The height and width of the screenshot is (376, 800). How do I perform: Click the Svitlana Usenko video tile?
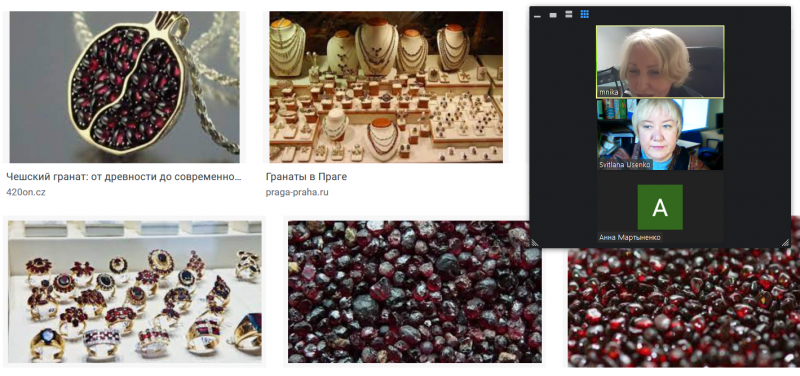(660, 135)
